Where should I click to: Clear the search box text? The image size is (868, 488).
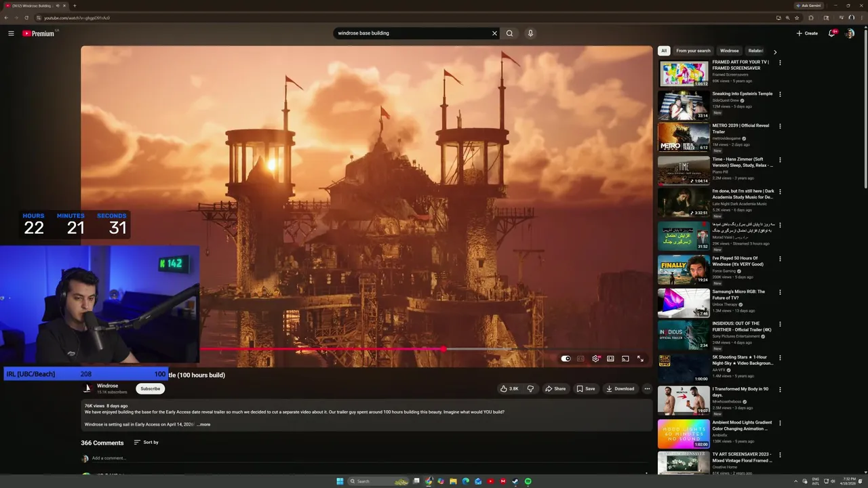click(494, 33)
